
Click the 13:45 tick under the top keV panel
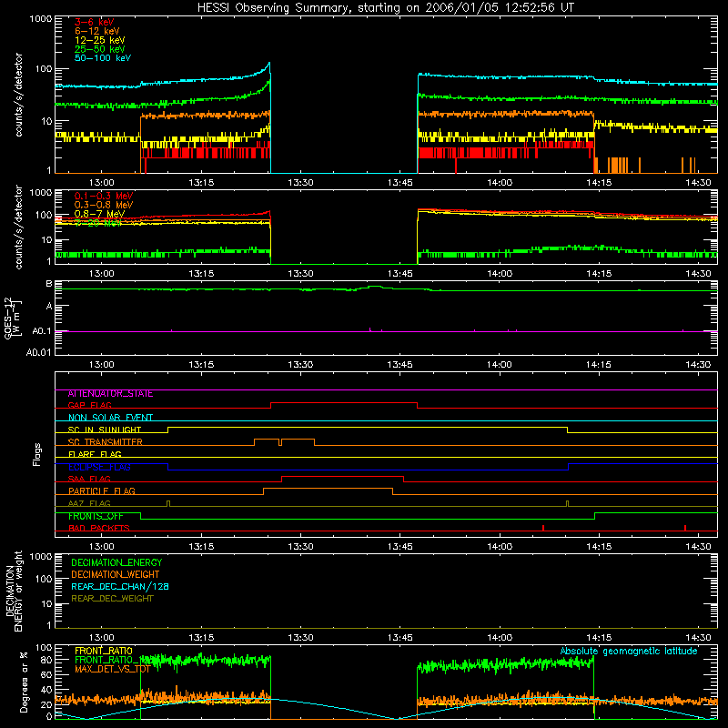399,183
